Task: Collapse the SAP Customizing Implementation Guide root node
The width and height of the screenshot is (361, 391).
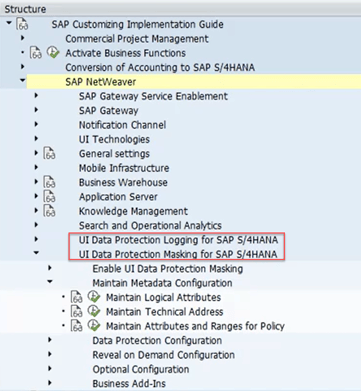Action: point(9,23)
